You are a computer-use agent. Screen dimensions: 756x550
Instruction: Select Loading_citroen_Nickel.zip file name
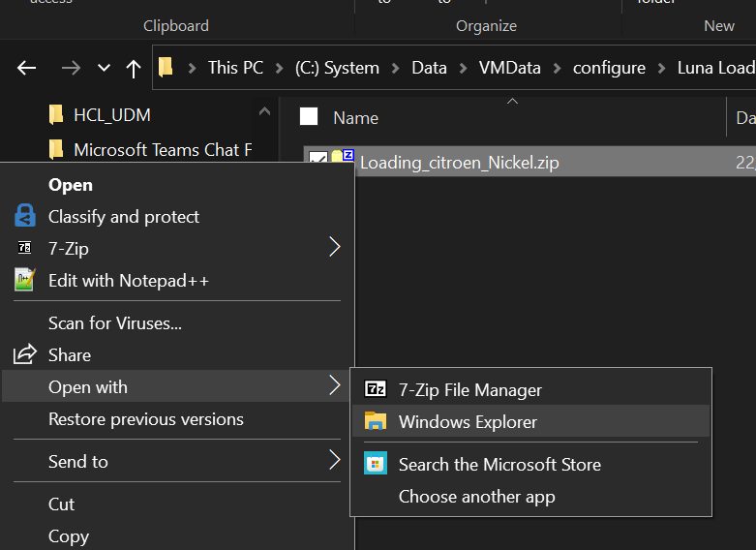tap(460, 163)
